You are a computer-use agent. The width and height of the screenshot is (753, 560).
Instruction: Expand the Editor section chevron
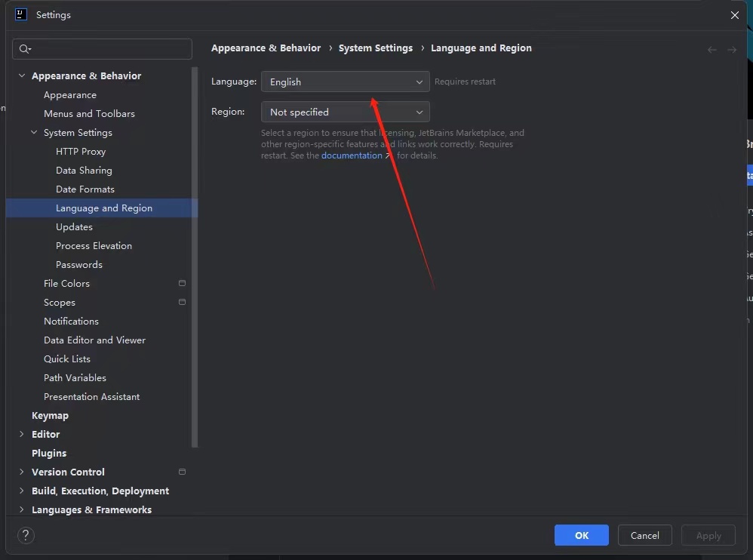pyautogui.click(x=22, y=434)
